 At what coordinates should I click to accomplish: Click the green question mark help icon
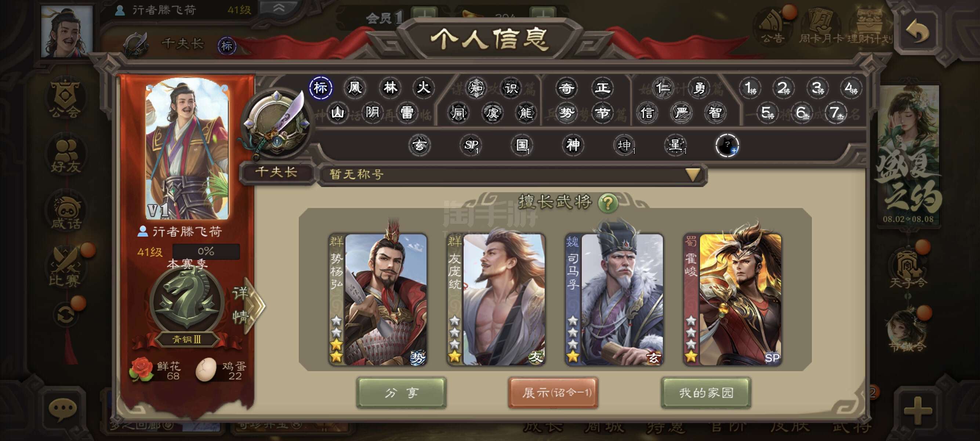click(x=608, y=202)
